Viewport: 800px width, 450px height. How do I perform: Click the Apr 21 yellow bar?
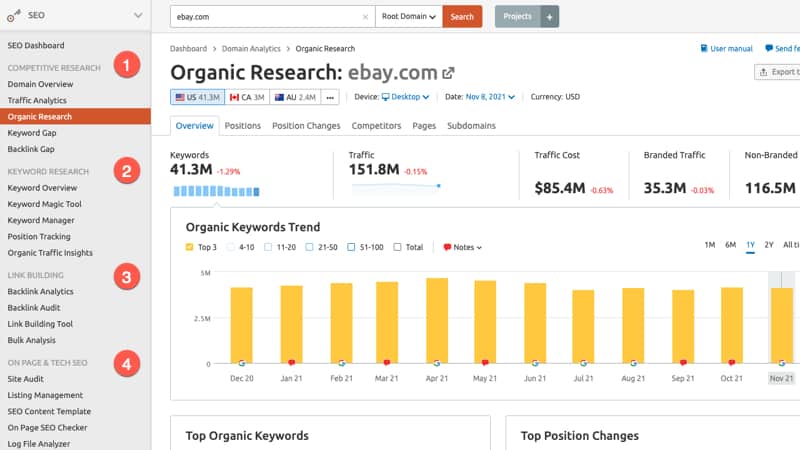(437, 320)
